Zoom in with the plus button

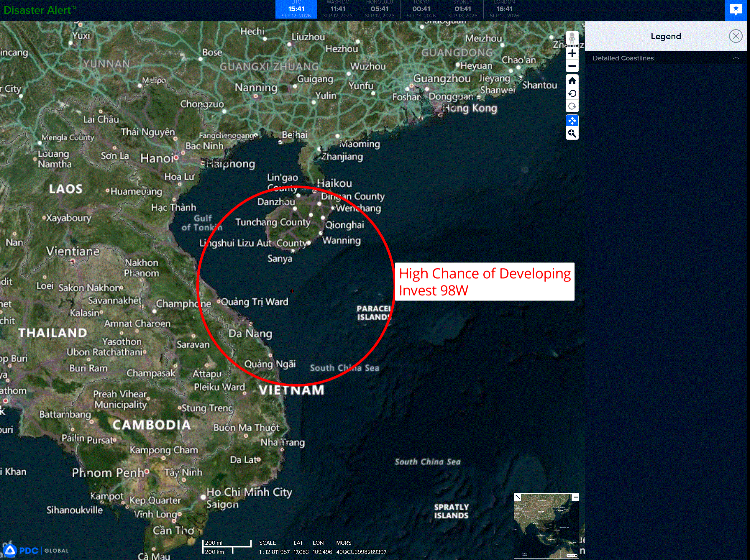tap(572, 53)
